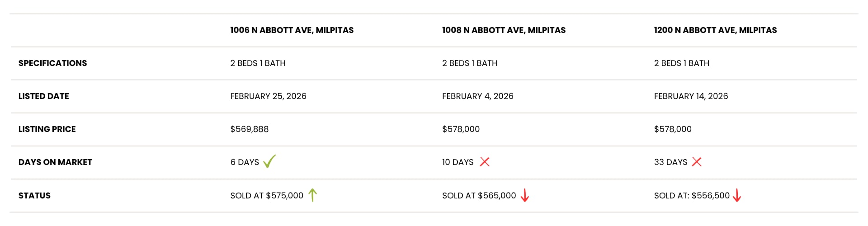868x226 pixels.
Task: Click the SOLD AT $575,000 status text
Action: 267,196
